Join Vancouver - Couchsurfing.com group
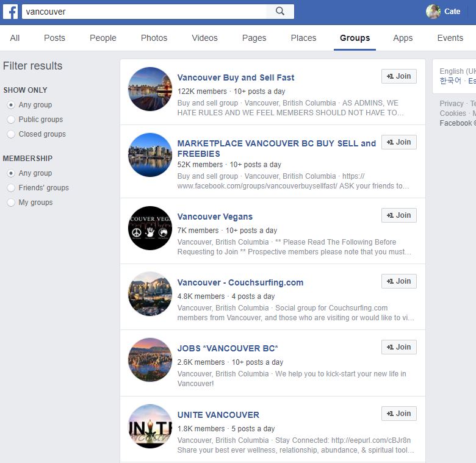476x463 pixels. click(399, 281)
